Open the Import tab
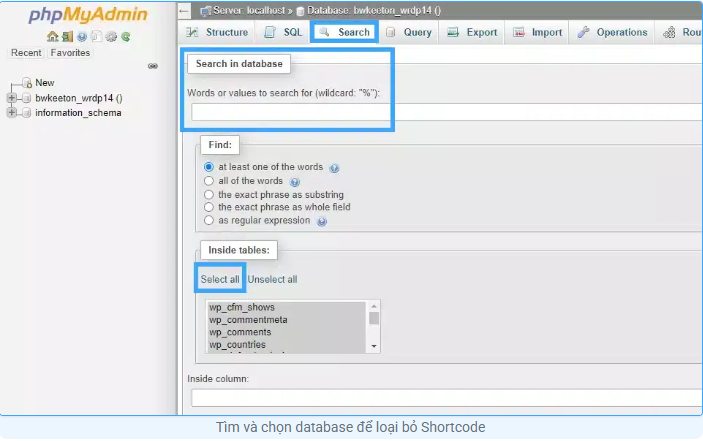Screen dimensions: 703x441 537,32
